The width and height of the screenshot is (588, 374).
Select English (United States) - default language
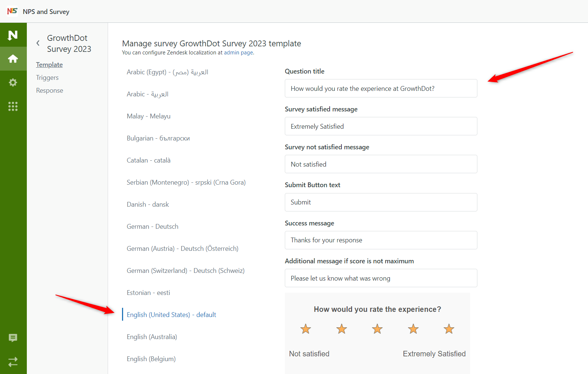(x=171, y=315)
